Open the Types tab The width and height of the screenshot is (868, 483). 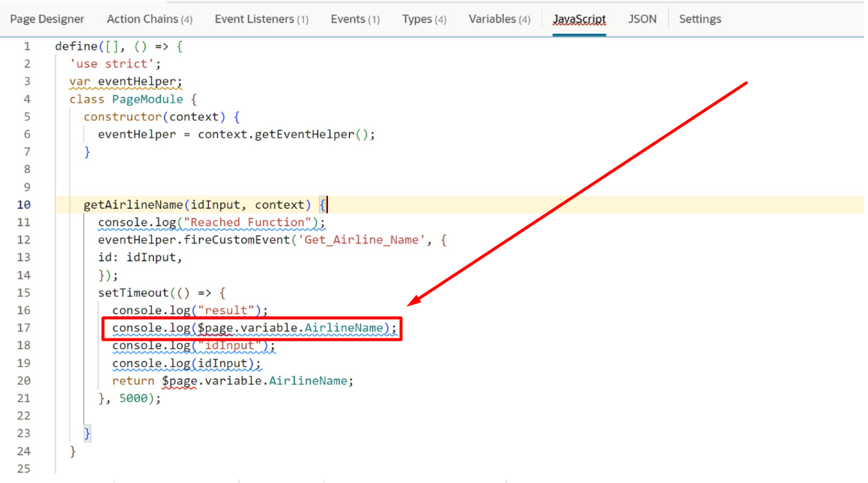(x=424, y=19)
